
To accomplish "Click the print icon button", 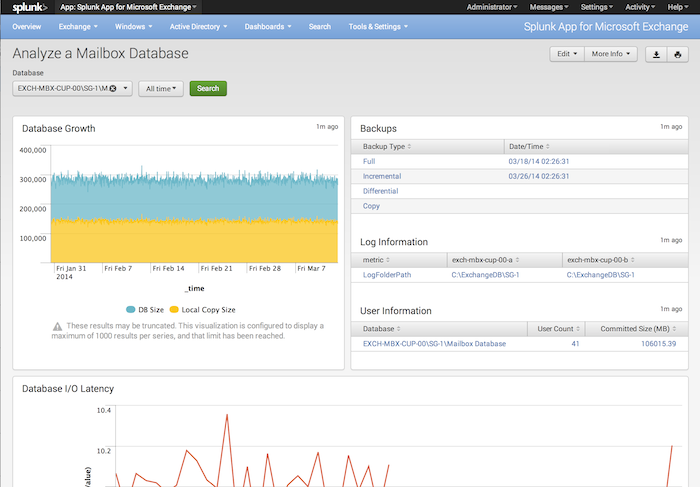I will pyautogui.click(x=678, y=54).
